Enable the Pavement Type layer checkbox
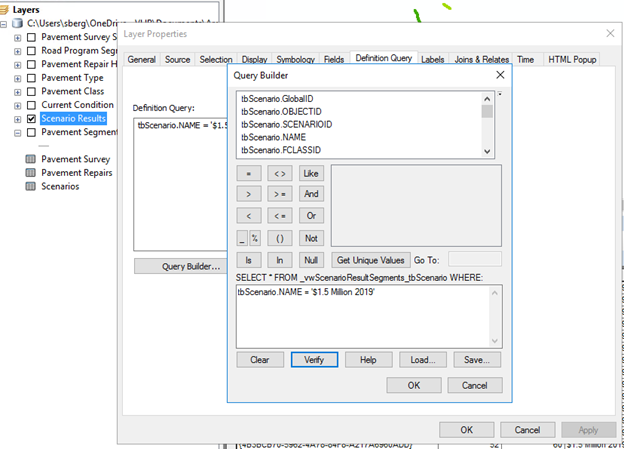 [x=32, y=78]
